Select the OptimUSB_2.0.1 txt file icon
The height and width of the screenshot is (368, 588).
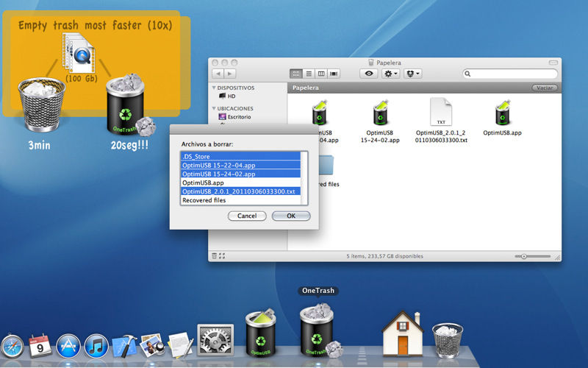coord(441,112)
